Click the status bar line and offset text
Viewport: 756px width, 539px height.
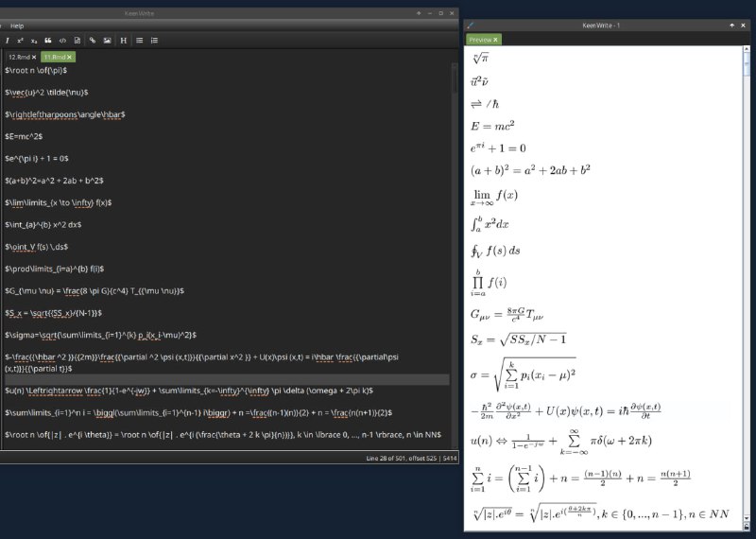(x=401, y=459)
